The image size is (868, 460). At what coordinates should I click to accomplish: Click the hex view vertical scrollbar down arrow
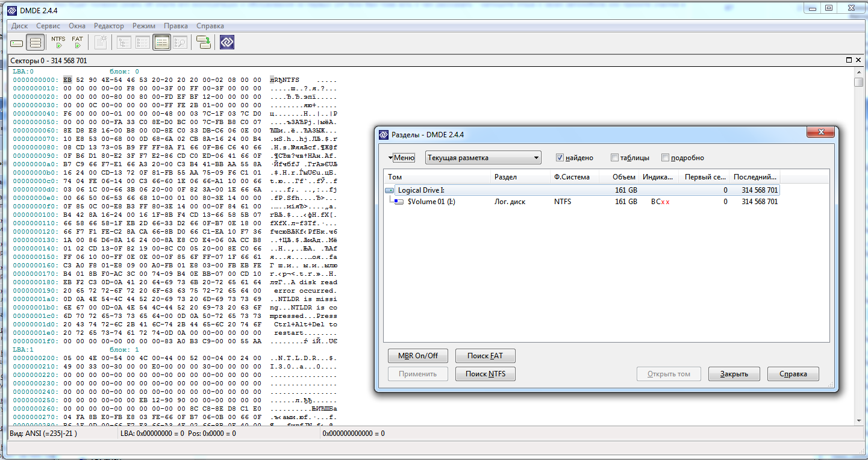859,420
